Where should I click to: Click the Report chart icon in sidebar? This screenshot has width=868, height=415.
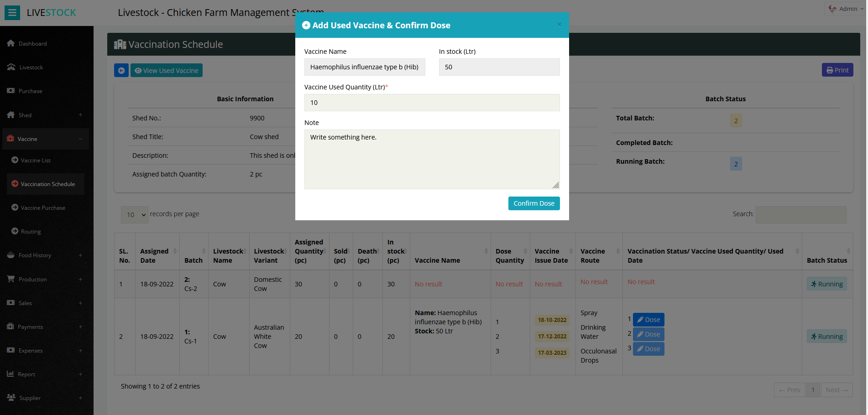[10, 374]
